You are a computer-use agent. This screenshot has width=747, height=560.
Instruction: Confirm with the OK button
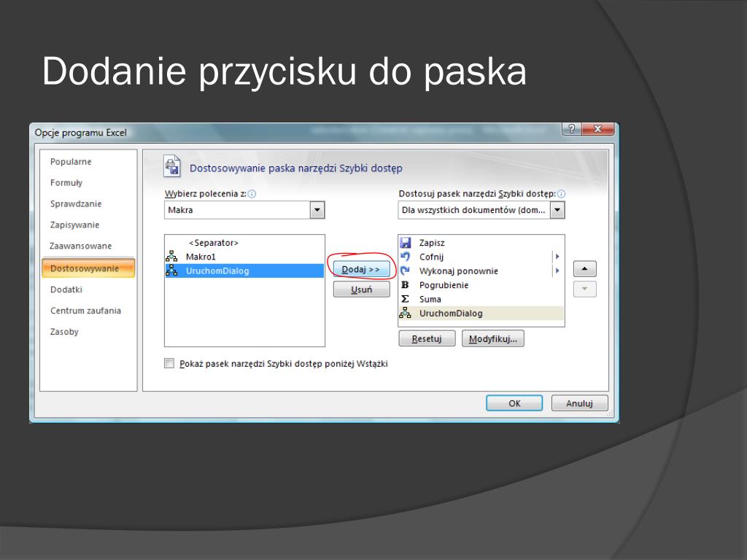(x=514, y=403)
